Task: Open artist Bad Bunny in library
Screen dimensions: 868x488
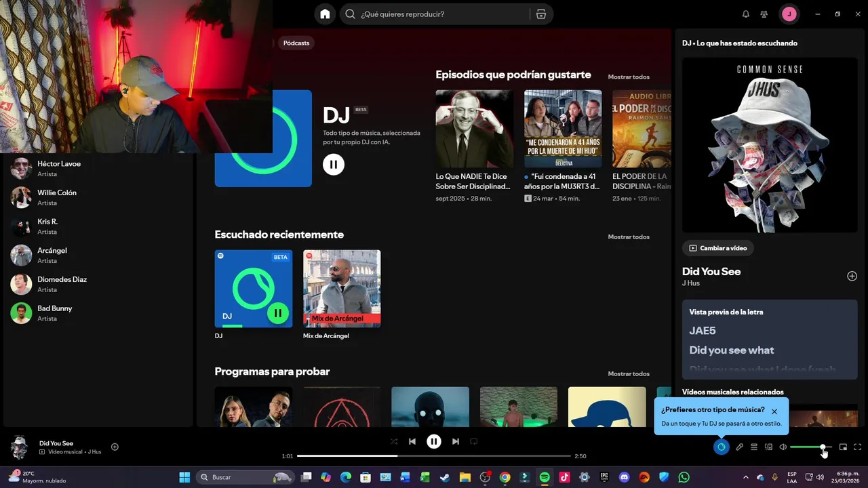Action: tap(99, 313)
